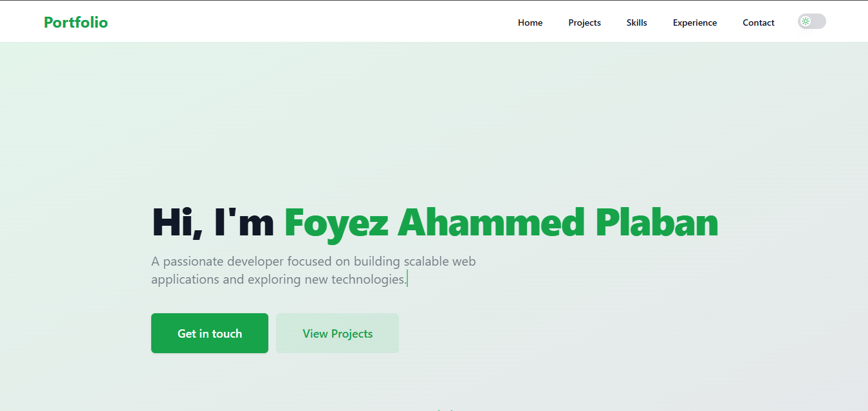Open the Home section from the navbar
The image size is (868, 411).
click(x=530, y=23)
